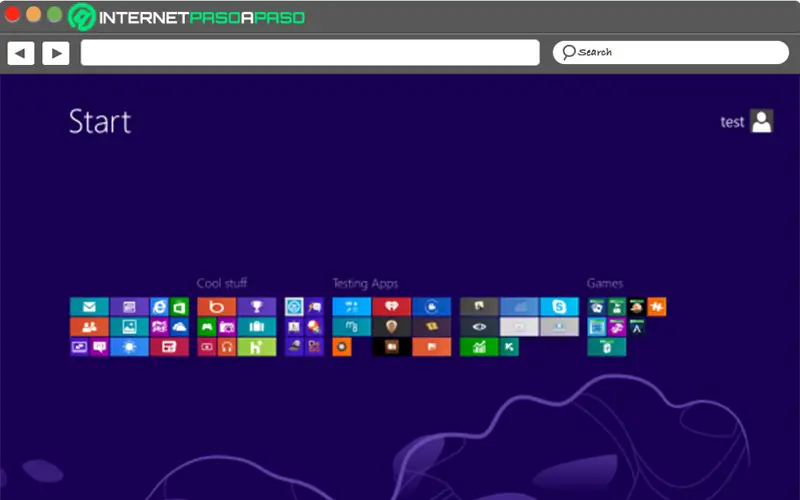Viewport: 800px width, 500px height.
Task: Open the wide teal Xbox game tile
Action: (x=607, y=347)
